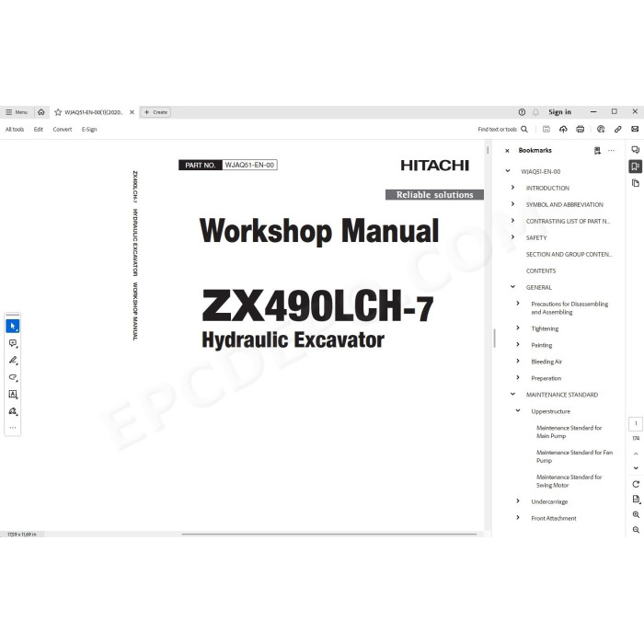Close the WJAQ51-EN-00 document tab
This screenshot has height=644, width=644.
click(x=132, y=112)
